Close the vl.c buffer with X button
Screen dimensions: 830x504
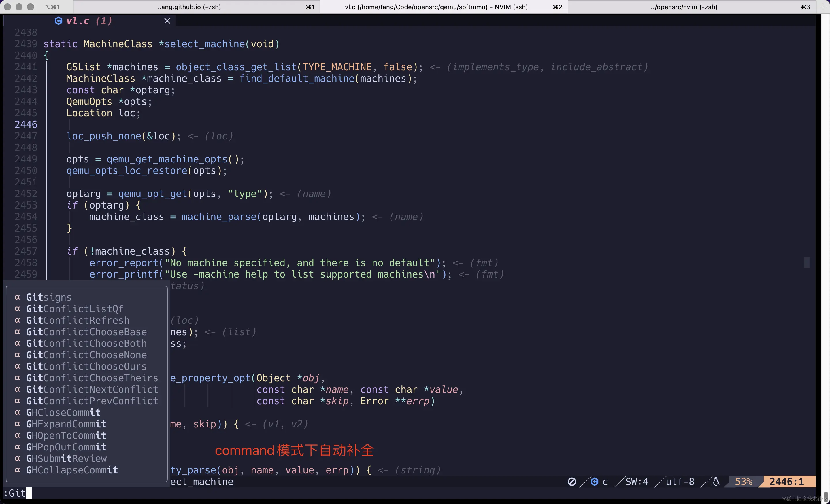pyautogui.click(x=167, y=20)
